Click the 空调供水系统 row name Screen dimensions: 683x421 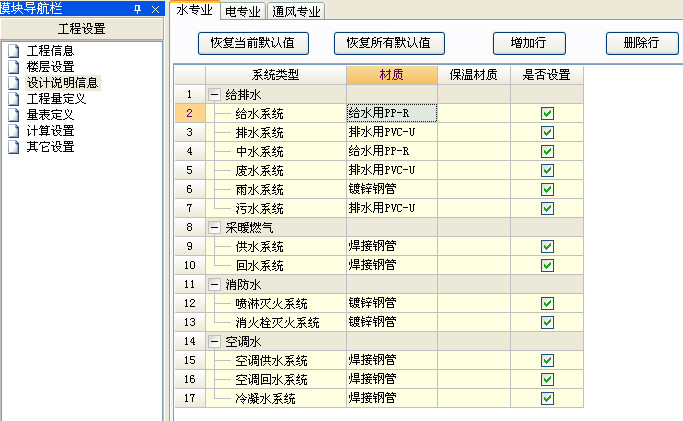(x=271, y=360)
